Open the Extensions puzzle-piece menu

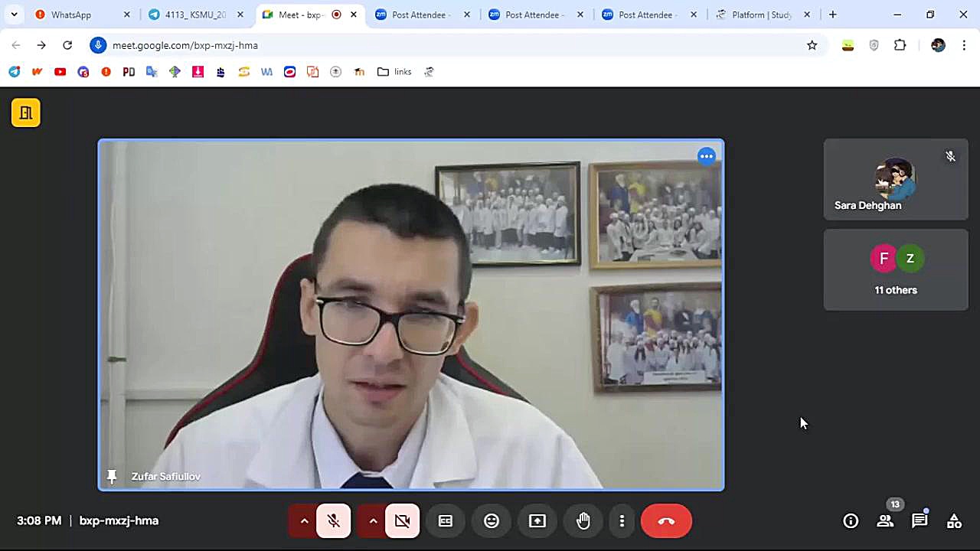click(900, 45)
